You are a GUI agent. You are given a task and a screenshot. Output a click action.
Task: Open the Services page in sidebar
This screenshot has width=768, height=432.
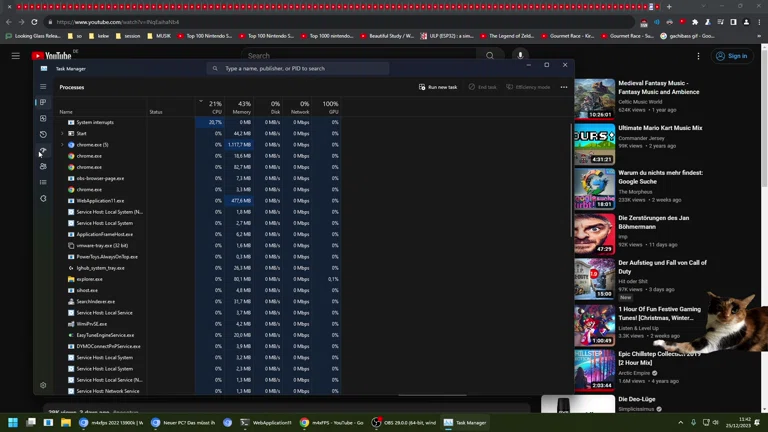43,198
